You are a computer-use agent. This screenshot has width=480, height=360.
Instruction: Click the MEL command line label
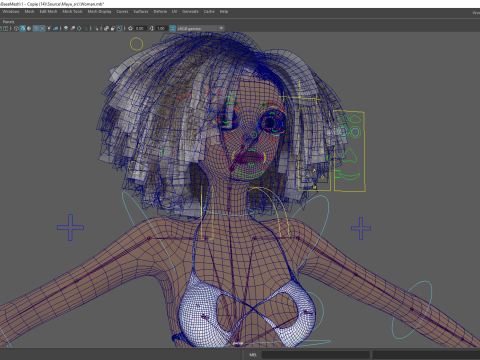(x=253, y=355)
